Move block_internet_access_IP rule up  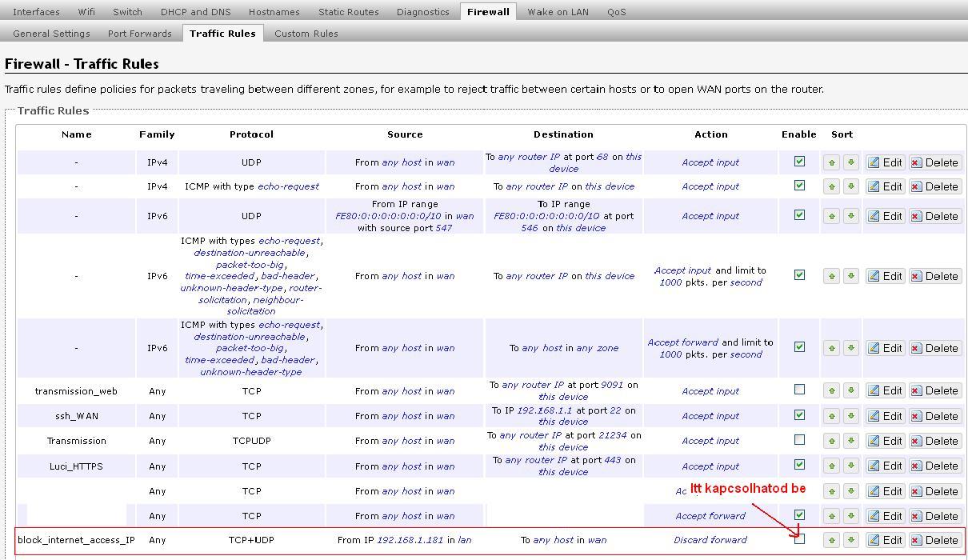pos(831,540)
